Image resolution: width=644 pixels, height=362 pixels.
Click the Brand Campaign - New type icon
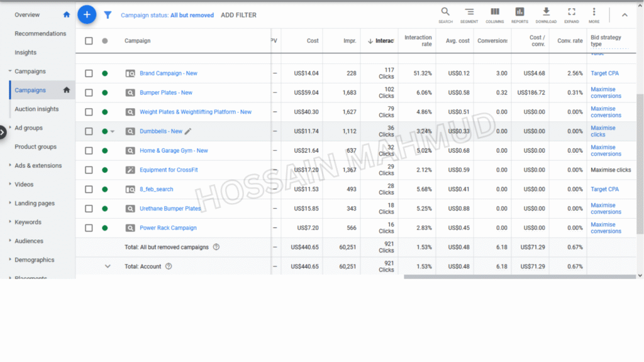pyautogui.click(x=130, y=74)
